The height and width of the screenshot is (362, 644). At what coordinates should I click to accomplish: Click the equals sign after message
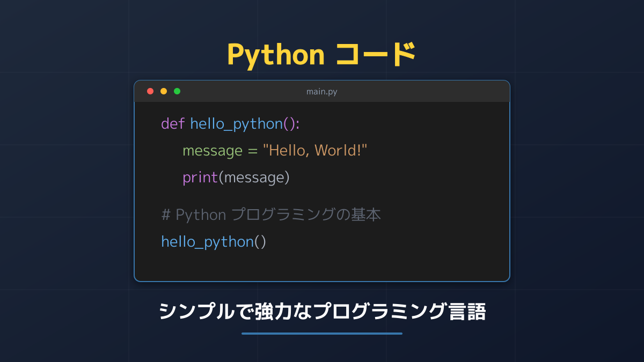point(252,151)
